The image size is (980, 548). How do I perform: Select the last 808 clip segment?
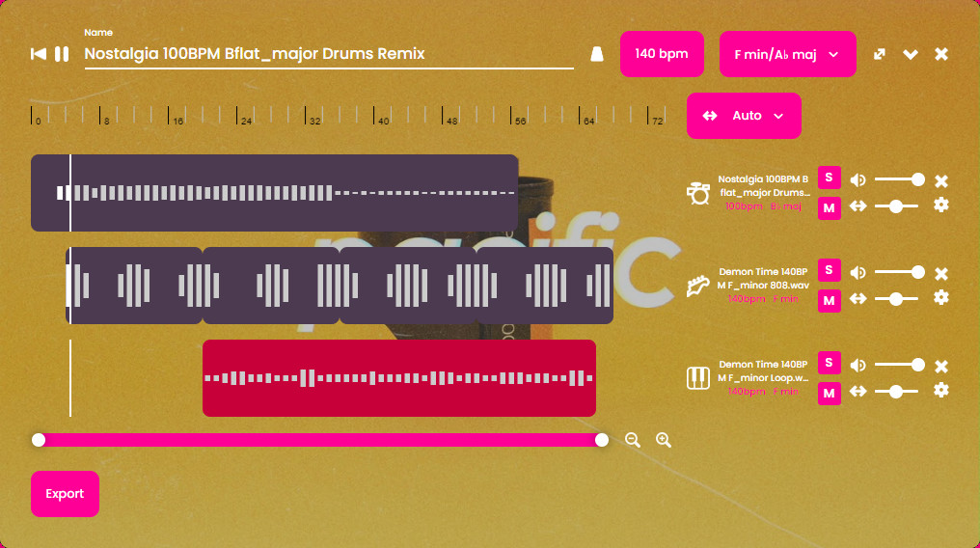(545, 286)
